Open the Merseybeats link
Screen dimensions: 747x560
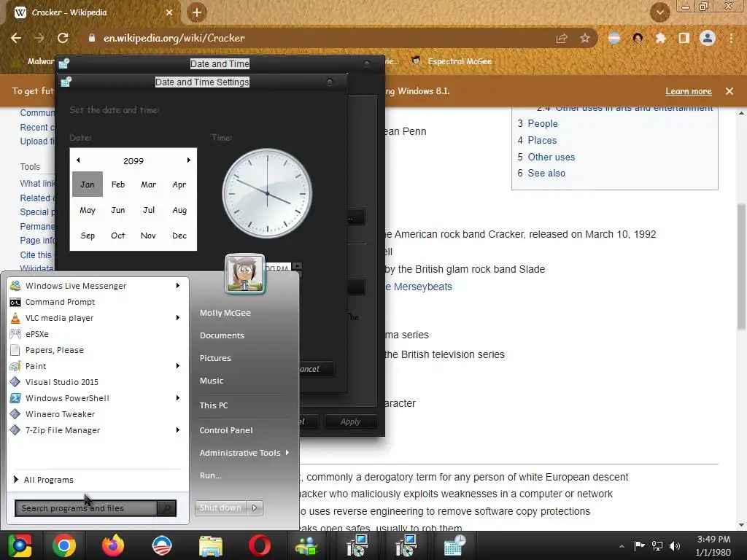[x=422, y=287]
